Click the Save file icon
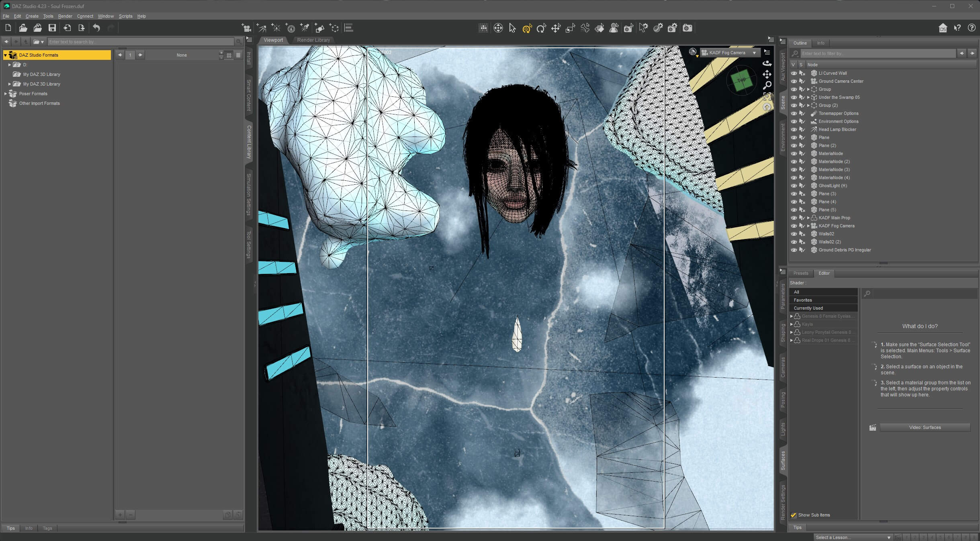Image resolution: width=980 pixels, height=541 pixels. [52, 28]
